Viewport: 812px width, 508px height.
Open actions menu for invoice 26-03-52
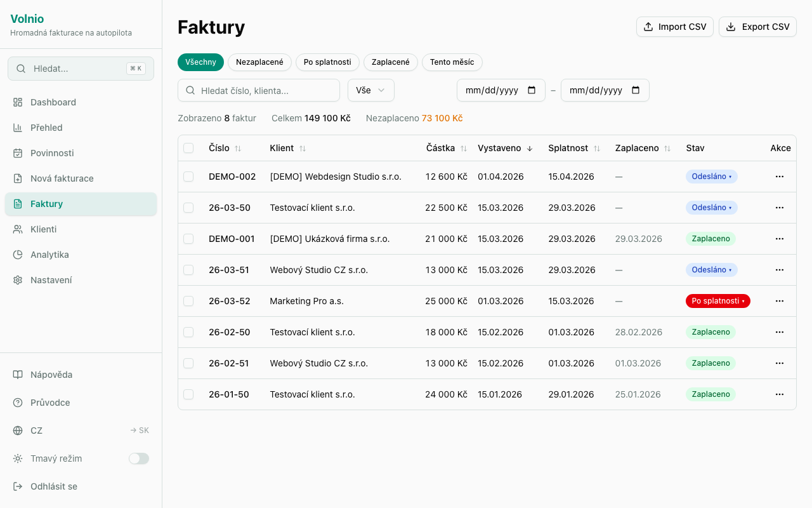780,301
